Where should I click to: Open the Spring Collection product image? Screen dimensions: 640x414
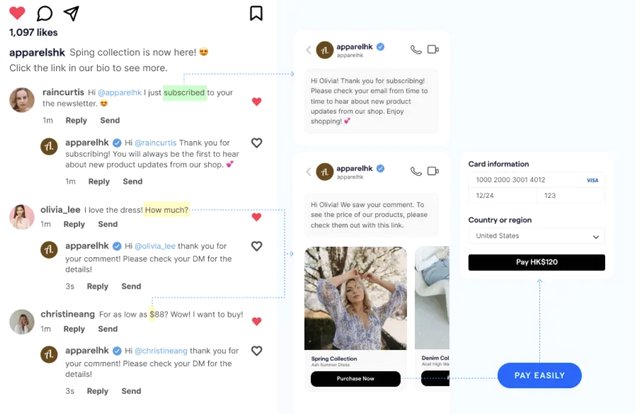pyautogui.click(x=355, y=298)
